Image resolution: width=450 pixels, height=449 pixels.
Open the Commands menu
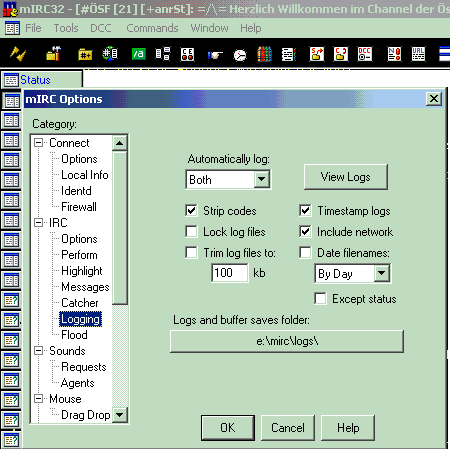(152, 28)
